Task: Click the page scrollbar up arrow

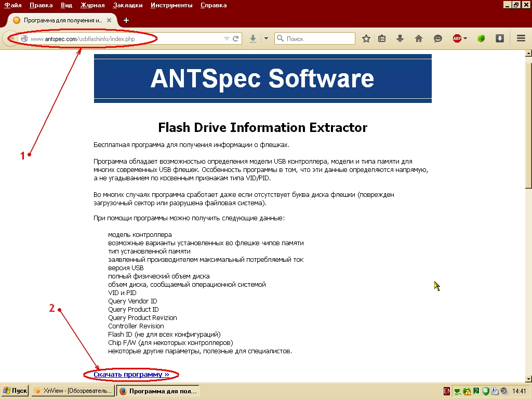Action: (528, 54)
